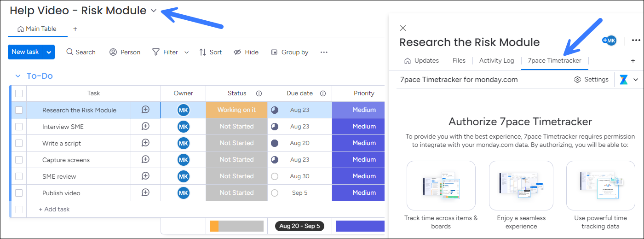
Task: Select all tasks with header checkbox
Action: tap(19, 93)
